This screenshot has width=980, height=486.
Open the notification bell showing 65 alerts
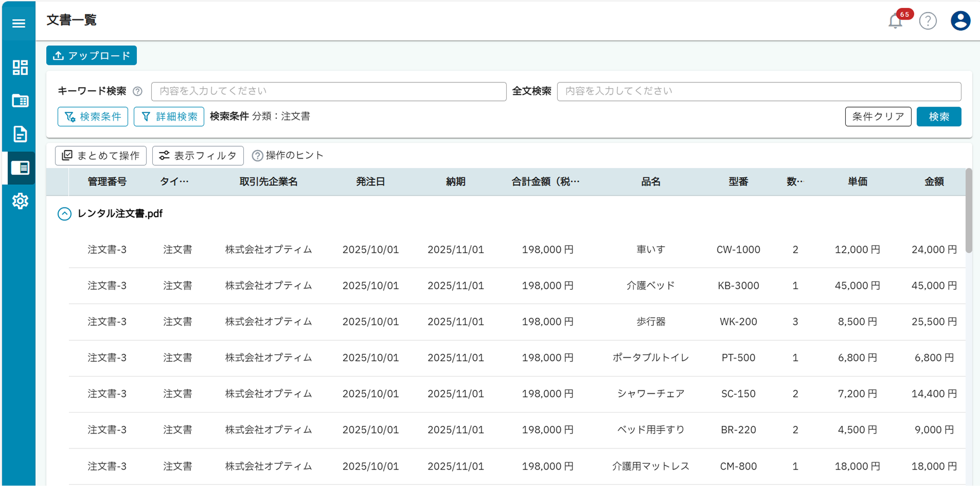click(895, 22)
